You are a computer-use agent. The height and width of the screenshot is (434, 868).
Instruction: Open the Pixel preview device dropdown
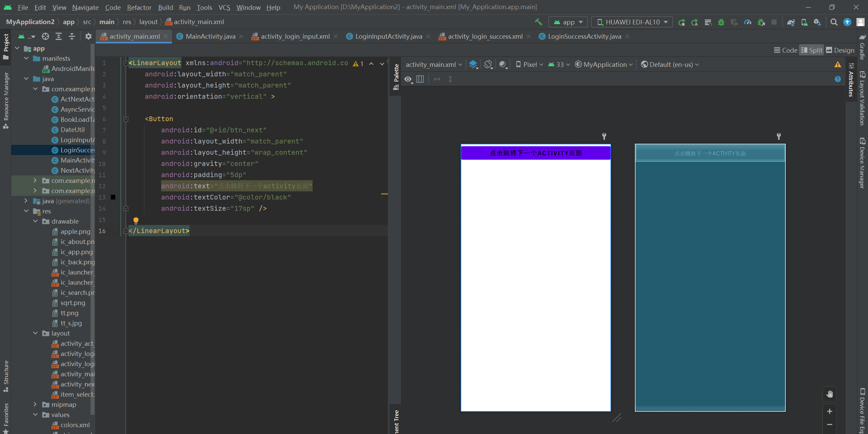coord(530,64)
